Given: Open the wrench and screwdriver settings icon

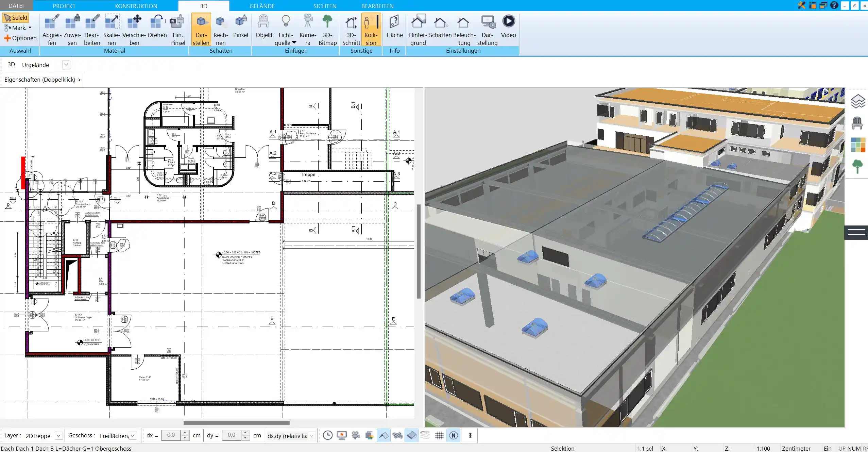Looking at the screenshot, I should pyautogui.click(x=801, y=5).
